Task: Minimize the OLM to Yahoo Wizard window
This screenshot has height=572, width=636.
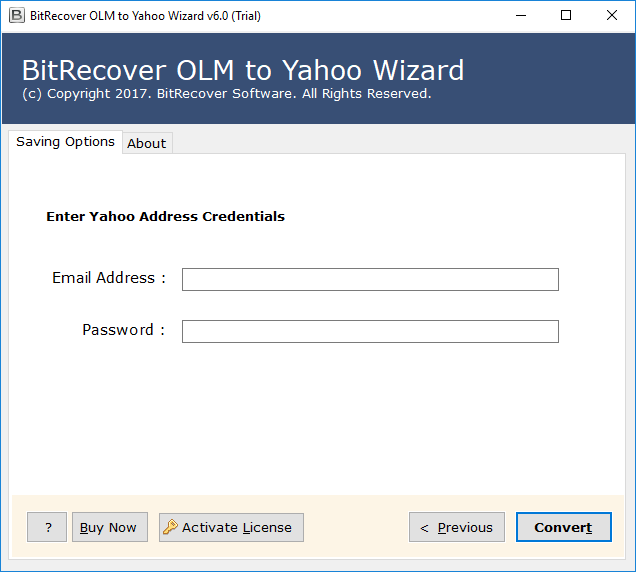Action: (x=521, y=16)
